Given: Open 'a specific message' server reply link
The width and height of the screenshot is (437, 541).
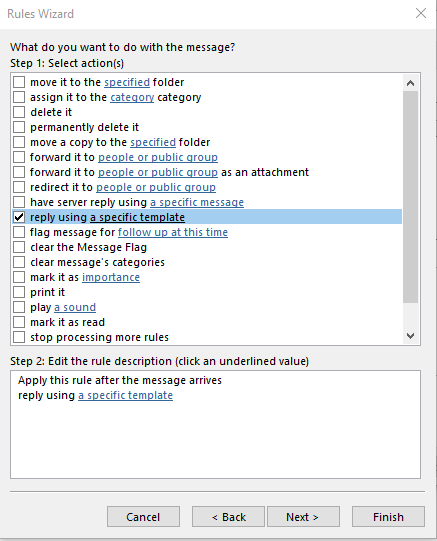Looking at the screenshot, I should pos(197,202).
